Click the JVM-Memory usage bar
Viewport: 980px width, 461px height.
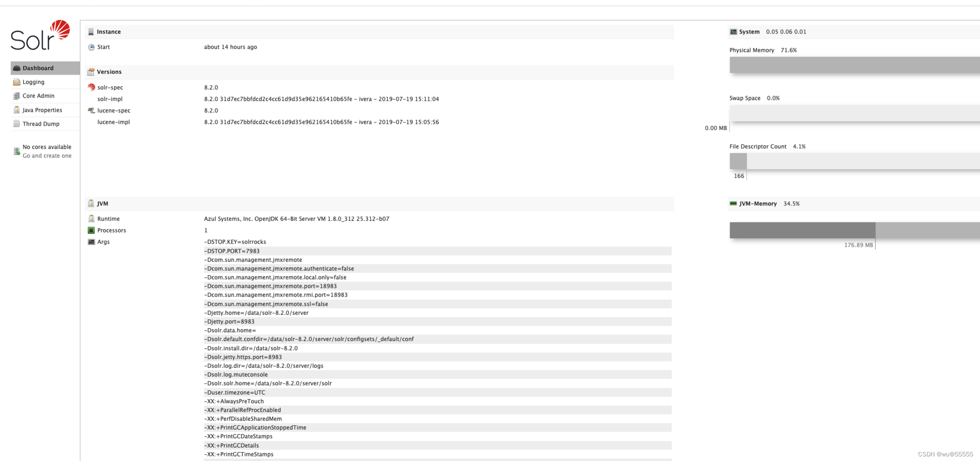[855, 230]
